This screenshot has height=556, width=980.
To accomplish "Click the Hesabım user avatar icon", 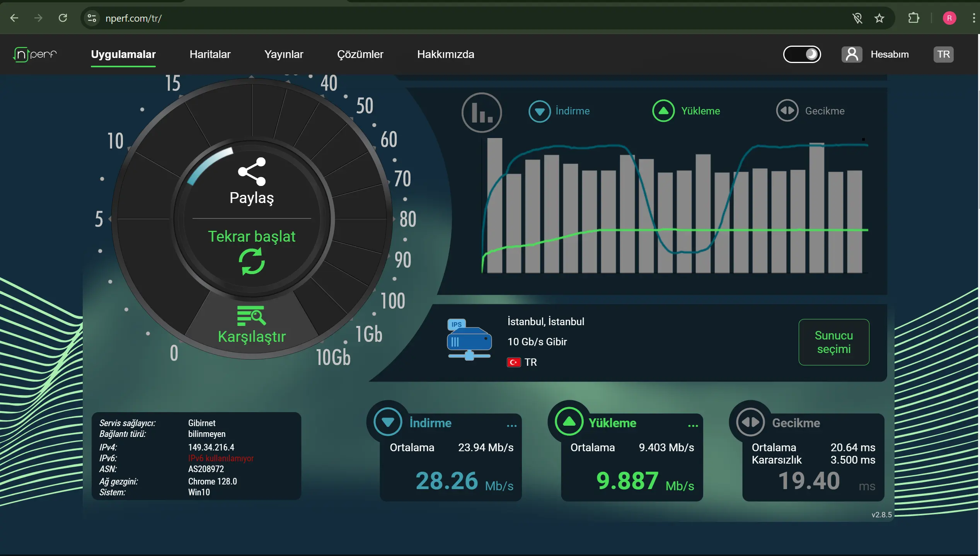I will pos(852,55).
